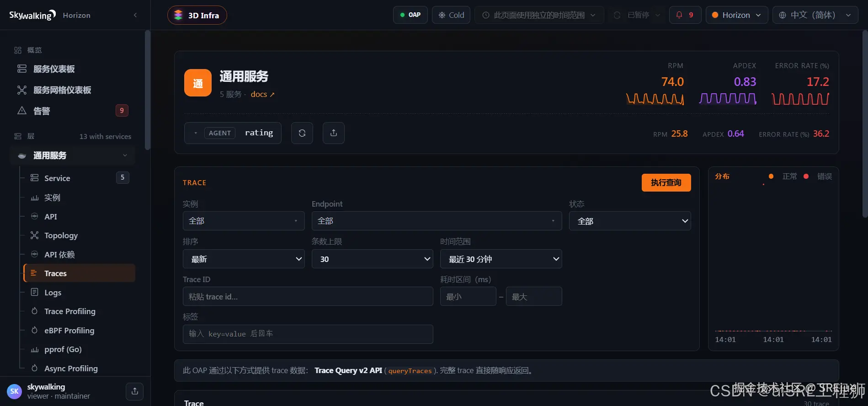Open Trace Profiling page
The height and width of the screenshot is (406, 868).
coord(80,311)
